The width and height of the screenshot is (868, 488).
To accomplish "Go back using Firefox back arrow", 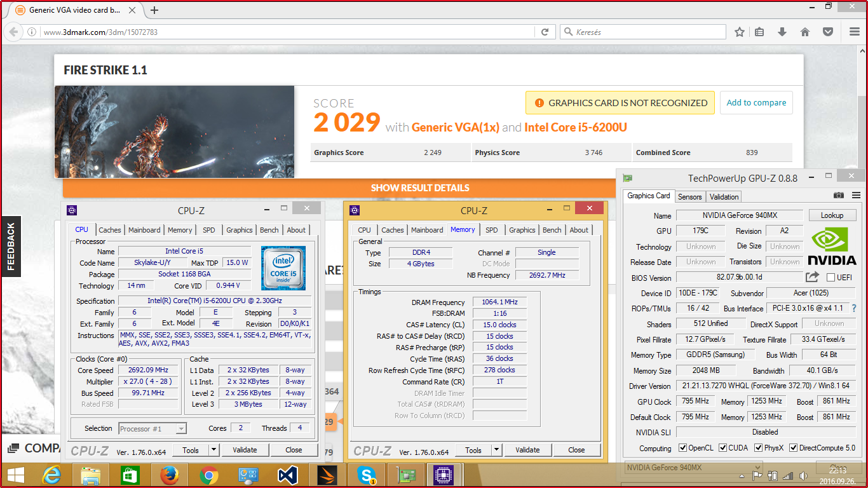I will (x=14, y=32).
